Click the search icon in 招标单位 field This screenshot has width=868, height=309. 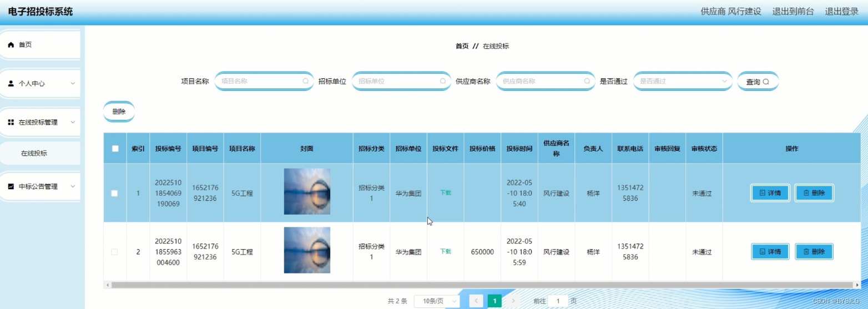(442, 81)
